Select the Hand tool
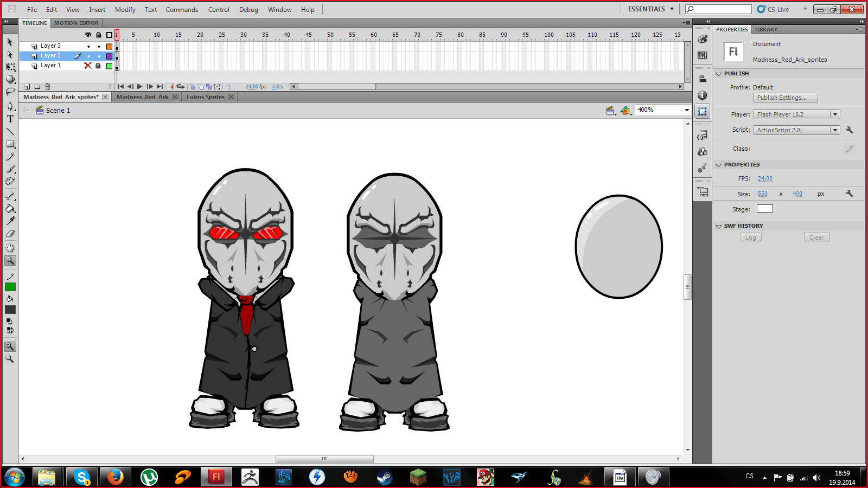The height and width of the screenshot is (488, 868). [x=10, y=248]
